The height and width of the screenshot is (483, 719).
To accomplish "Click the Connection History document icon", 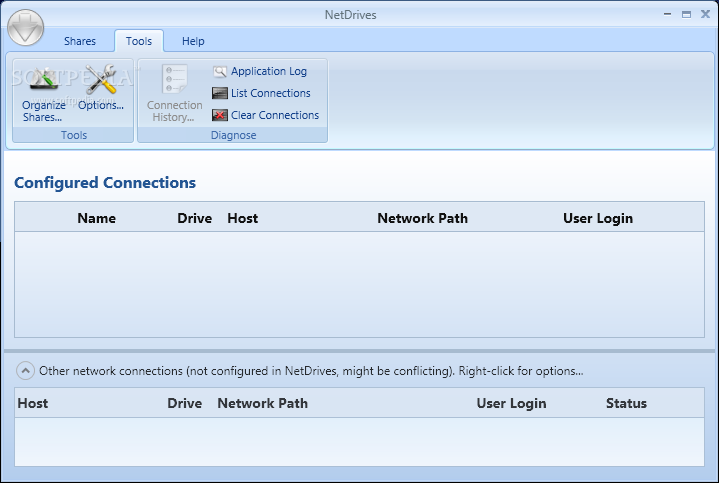I will tap(174, 78).
